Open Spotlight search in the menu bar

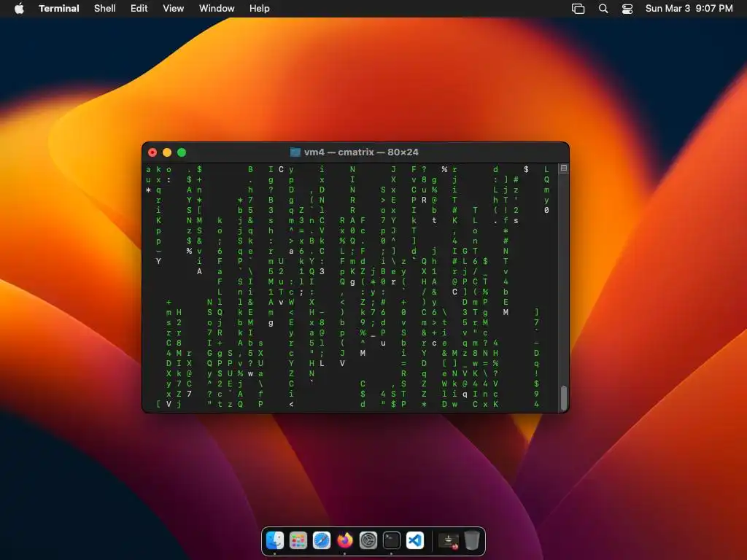point(603,9)
